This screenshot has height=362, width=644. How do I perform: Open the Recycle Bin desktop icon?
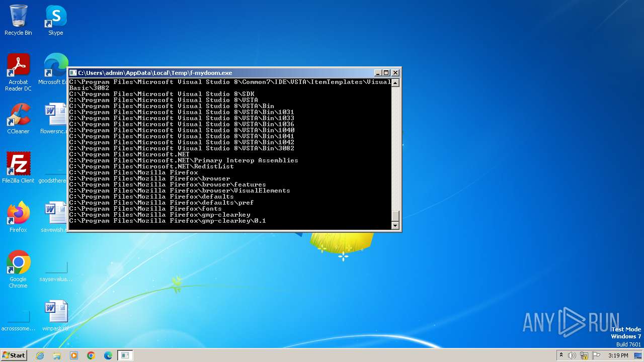(x=18, y=20)
